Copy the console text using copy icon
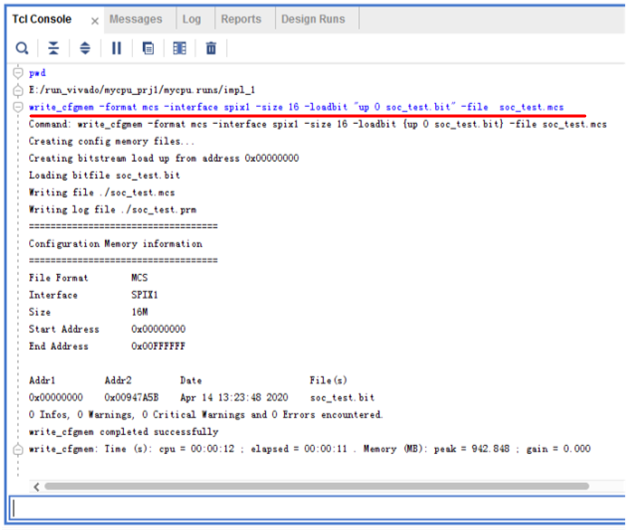Image resolution: width=628 pixels, height=532 pixels. coord(148,48)
